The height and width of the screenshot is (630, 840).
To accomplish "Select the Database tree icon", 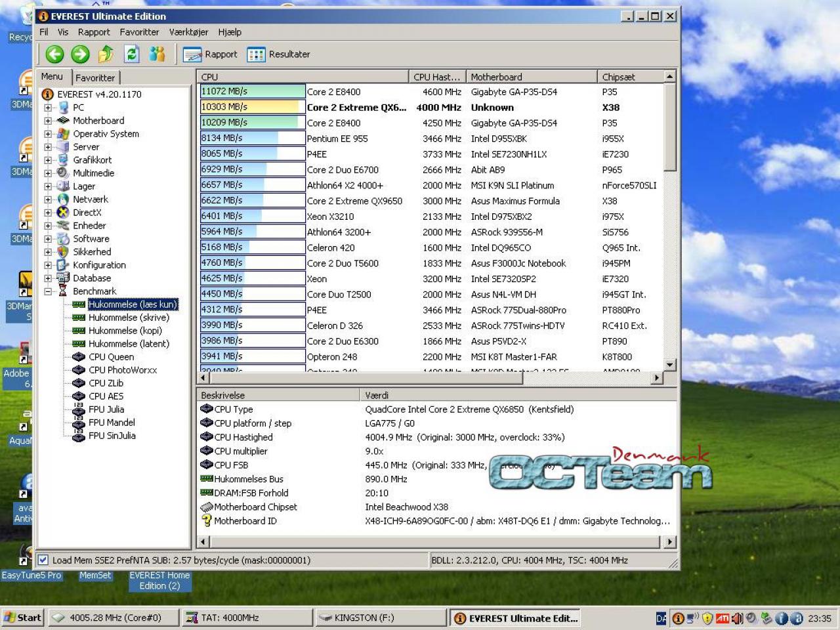I will pyautogui.click(x=63, y=278).
